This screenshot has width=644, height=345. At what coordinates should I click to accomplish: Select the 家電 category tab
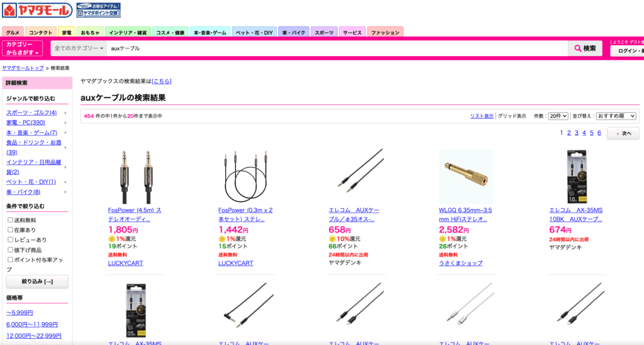[67, 32]
